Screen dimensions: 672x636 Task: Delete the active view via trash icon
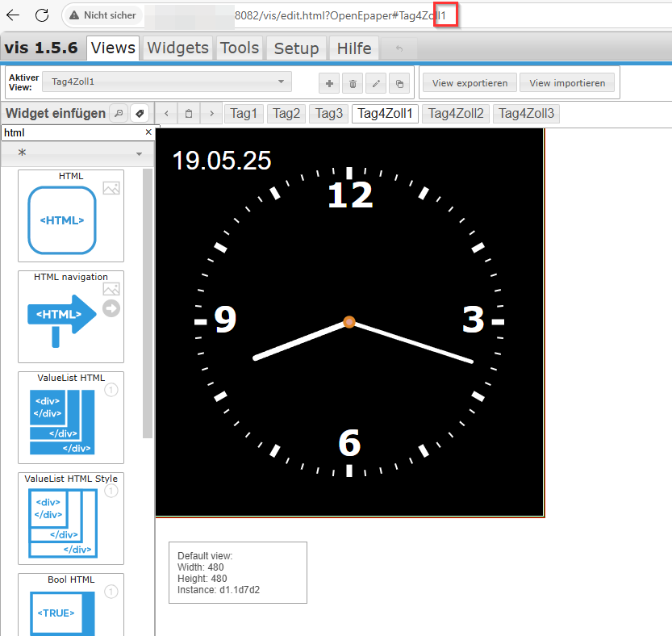pos(353,83)
